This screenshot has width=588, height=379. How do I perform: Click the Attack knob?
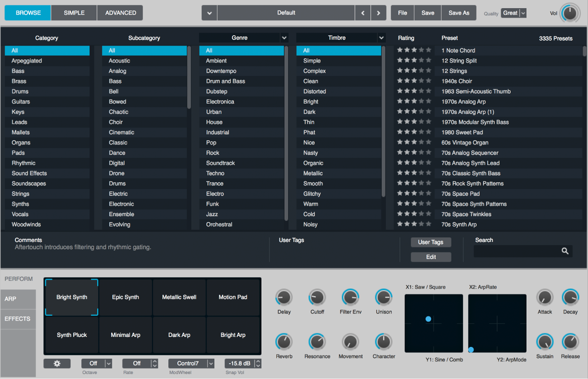[545, 298]
